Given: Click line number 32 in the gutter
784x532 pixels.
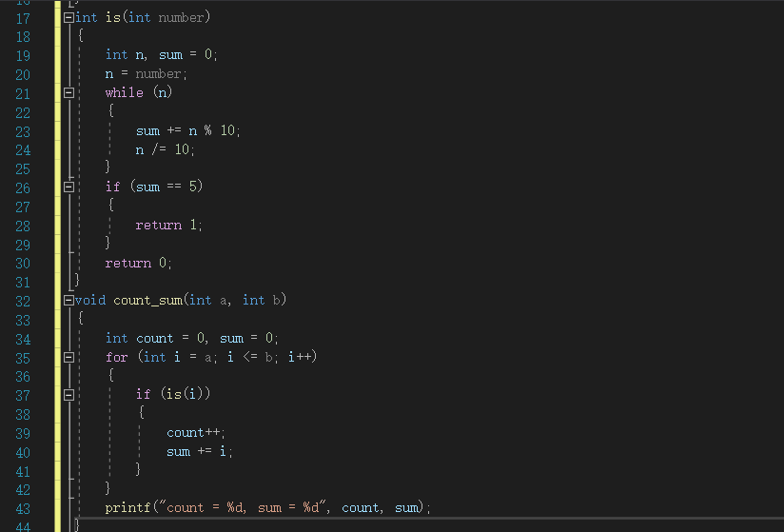Looking at the screenshot, I should point(23,302).
